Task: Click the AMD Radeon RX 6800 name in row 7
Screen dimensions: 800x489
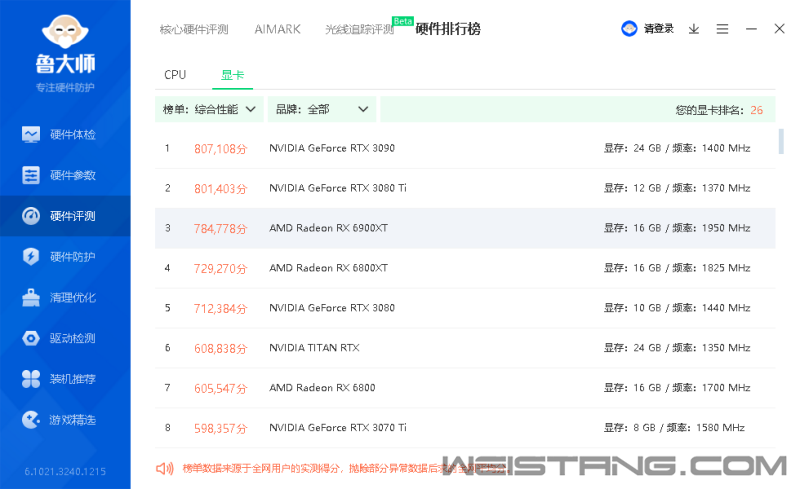Action: pyautogui.click(x=322, y=388)
